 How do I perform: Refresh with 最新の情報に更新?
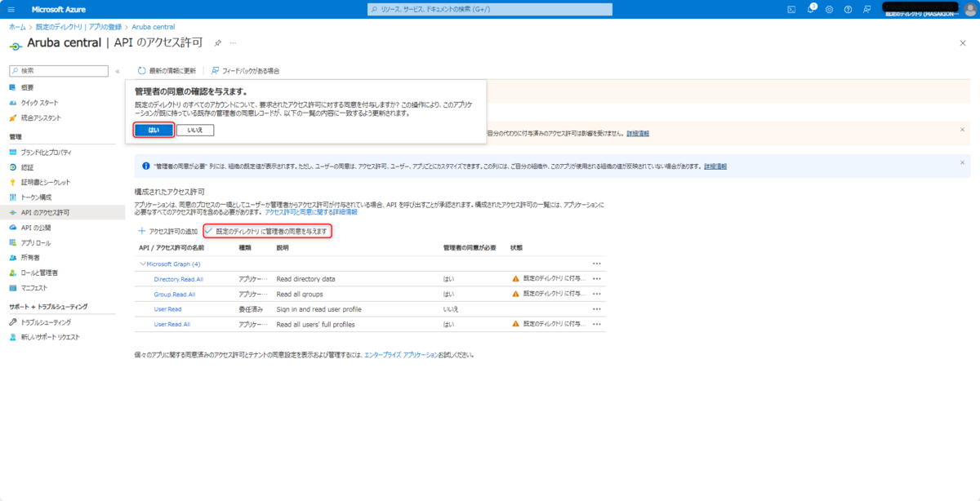167,71
